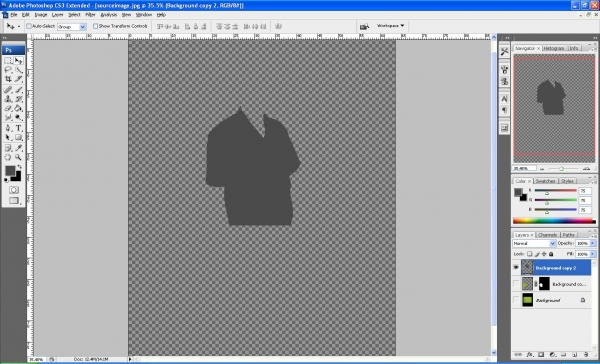The width and height of the screenshot is (600, 364).
Task: Open the Move tool preset picker
Action: point(13,26)
